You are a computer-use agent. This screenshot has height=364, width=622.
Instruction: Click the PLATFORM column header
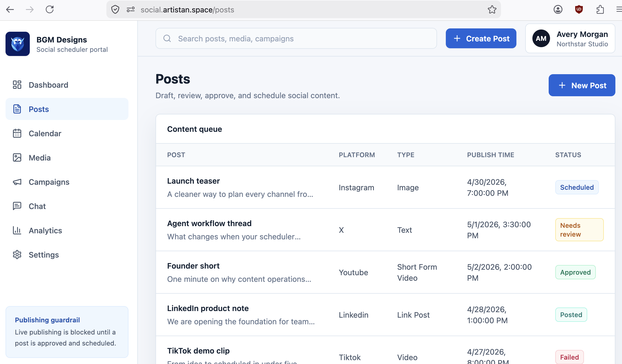[x=357, y=155]
